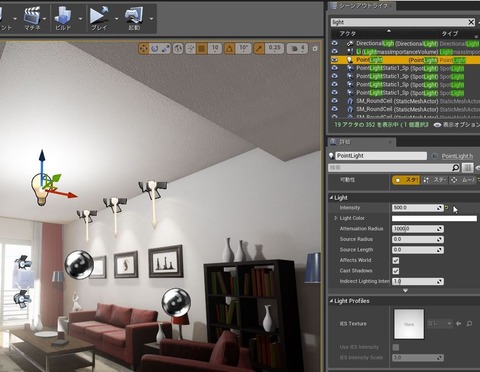Click the details search magnifier icon
The height and width of the screenshot is (372, 480).
pos(456,168)
